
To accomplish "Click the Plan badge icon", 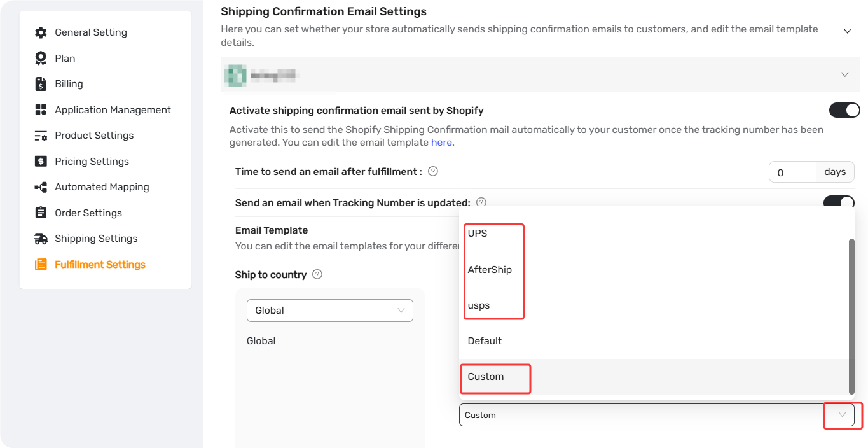I will [x=41, y=58].
